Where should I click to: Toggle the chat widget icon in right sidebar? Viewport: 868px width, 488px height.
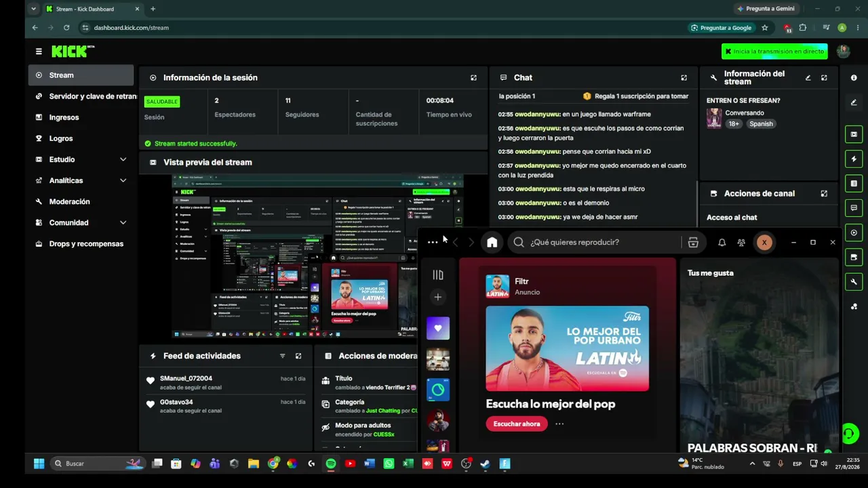854,207
